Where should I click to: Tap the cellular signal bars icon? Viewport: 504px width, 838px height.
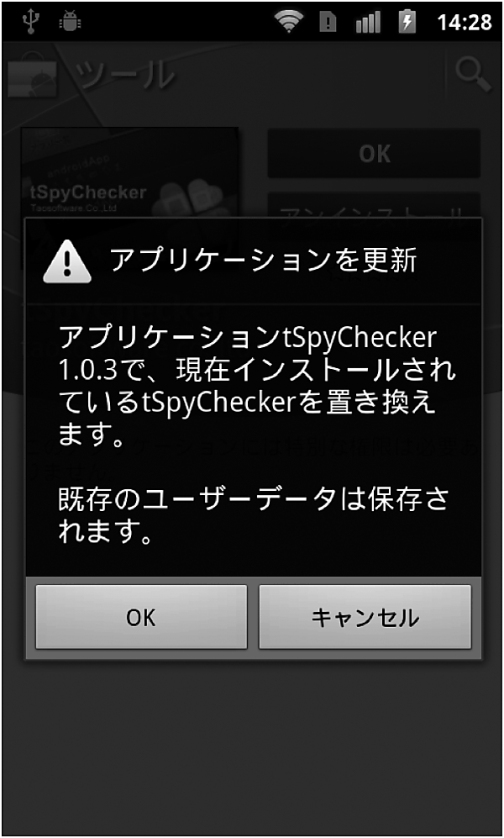[x=367, y=23]
